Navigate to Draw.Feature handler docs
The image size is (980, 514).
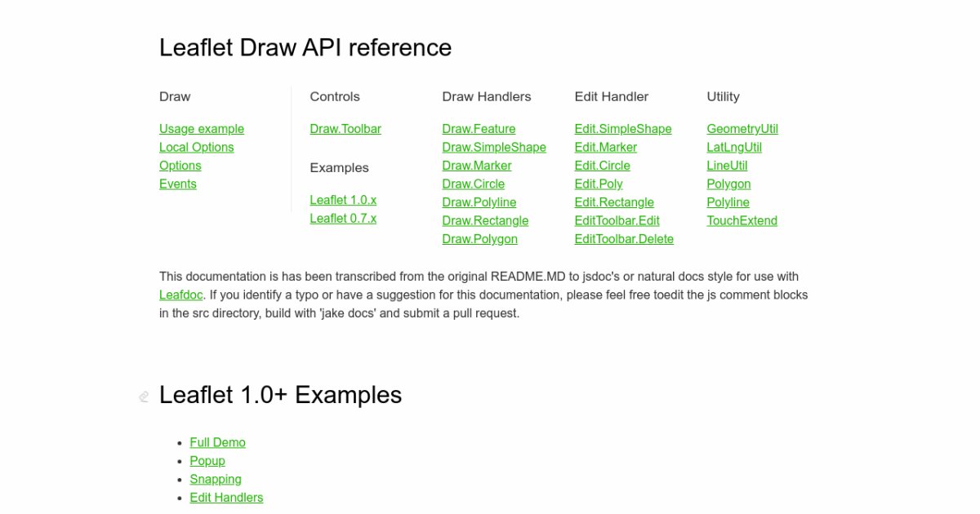point(479,129)
